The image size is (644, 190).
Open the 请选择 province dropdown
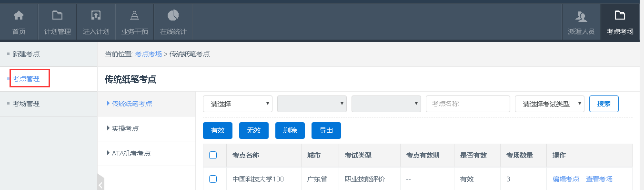click(x=238, y=104)
